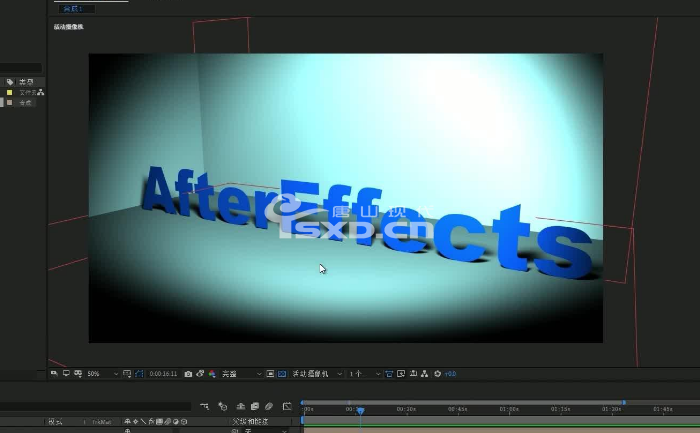The width and height of the screenshot is (700, 433).
Task: Click the effects fx column icon
Action: pyautogui.click(x=151, y=421)
